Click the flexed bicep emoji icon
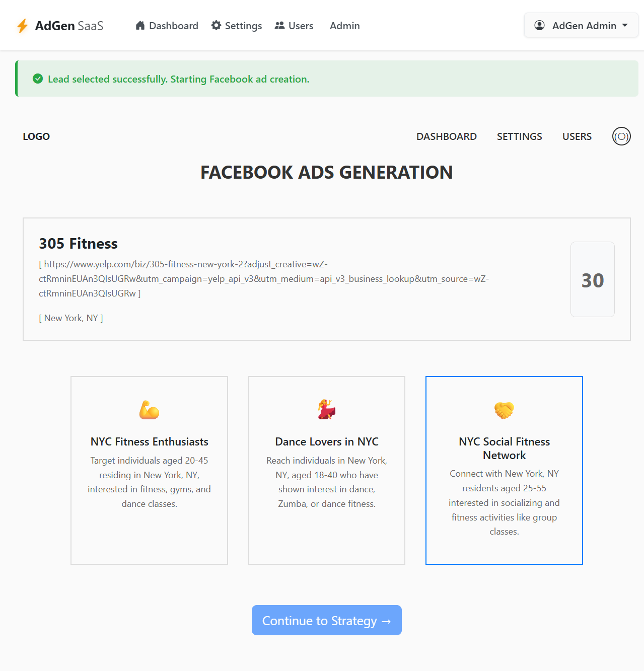The height and width of the screenshot is (671, 644). pyautogui.click(x=149, y=410)
